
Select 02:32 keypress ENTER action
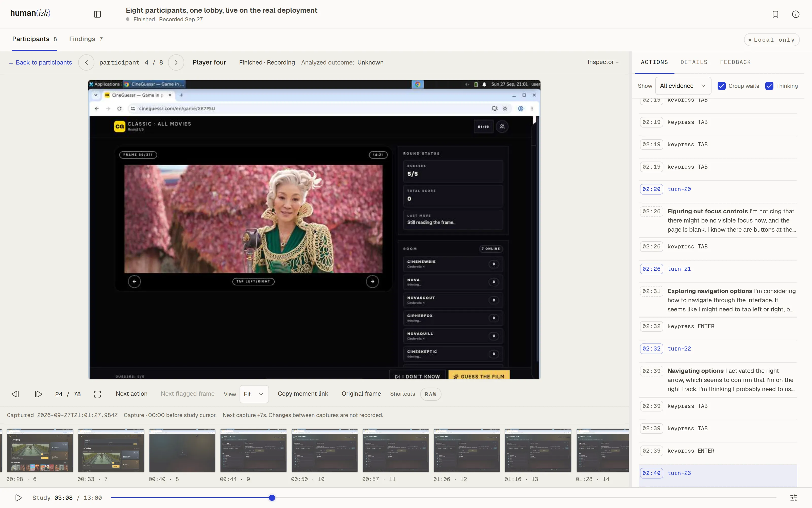coord(718,326)
